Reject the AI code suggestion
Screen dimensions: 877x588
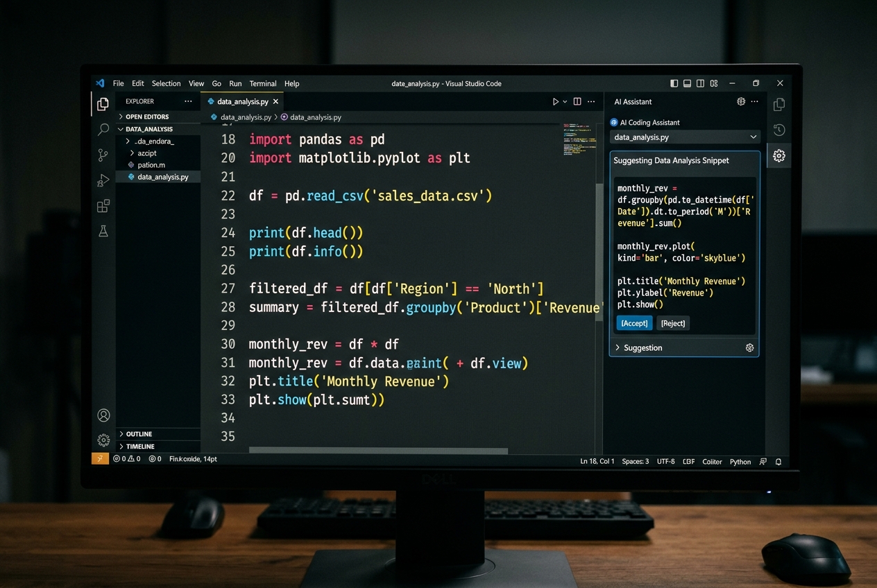673,323
